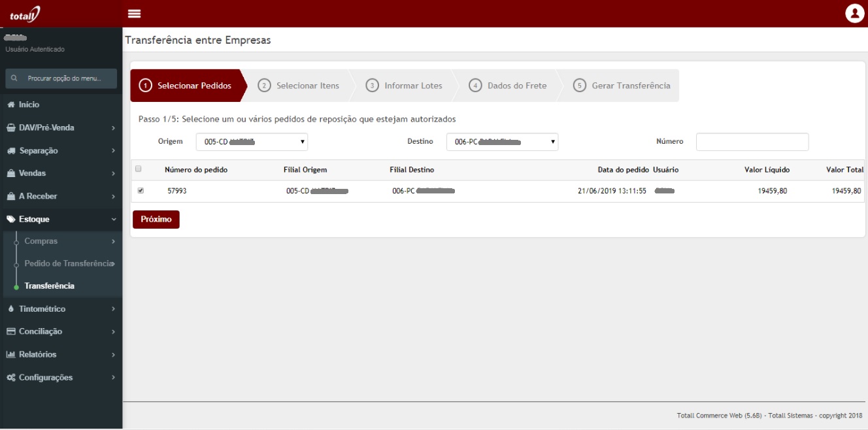Open the user profile avatar icon
Image resolution: width=868 pixels, height=430 pixels.
coord(854,13)
